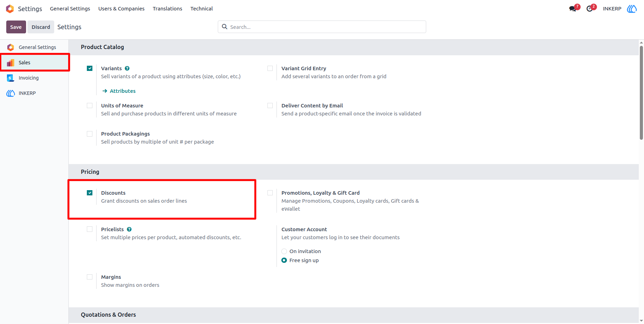Uncheck the Discounts checkbox
The height and width of the screenshot is (324, 644).
click(90, 193)
